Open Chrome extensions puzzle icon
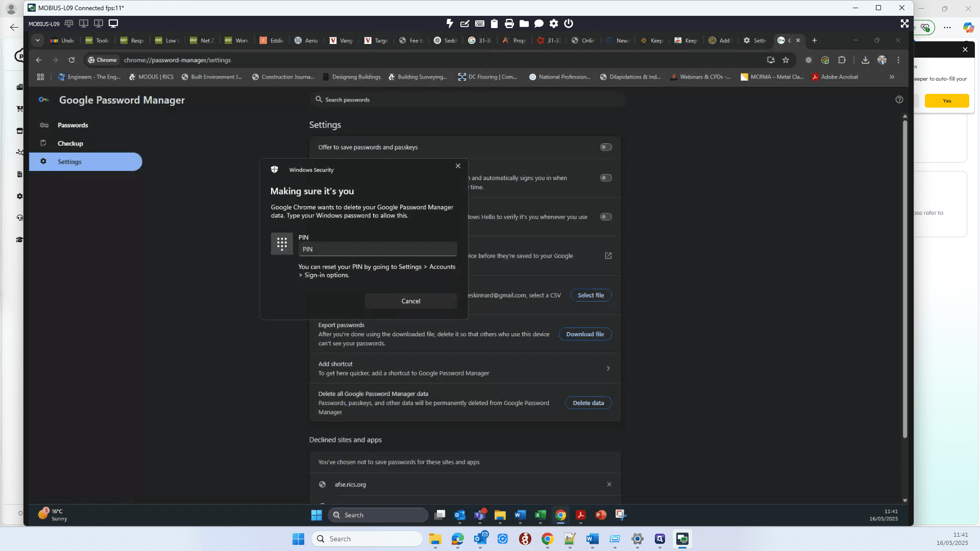 842,60
